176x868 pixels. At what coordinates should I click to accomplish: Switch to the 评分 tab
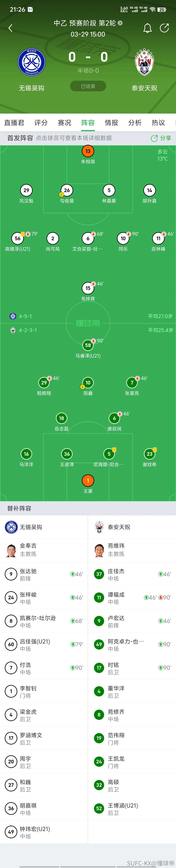(x=41, y=123)
